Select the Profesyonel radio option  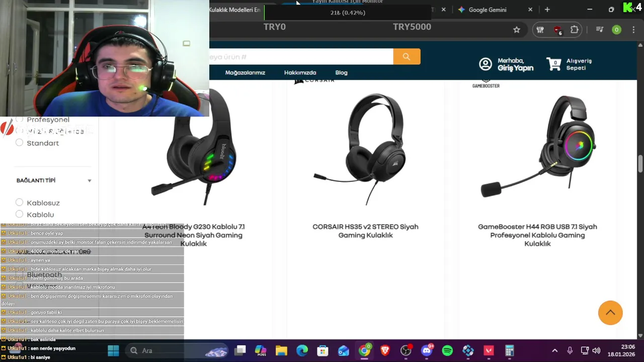19,120
